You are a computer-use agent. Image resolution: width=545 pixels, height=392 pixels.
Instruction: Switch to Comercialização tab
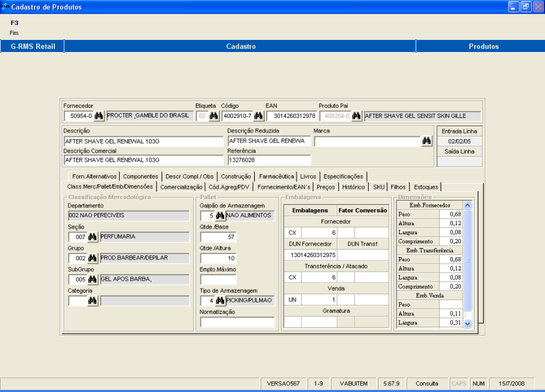(x=181, y=187)
